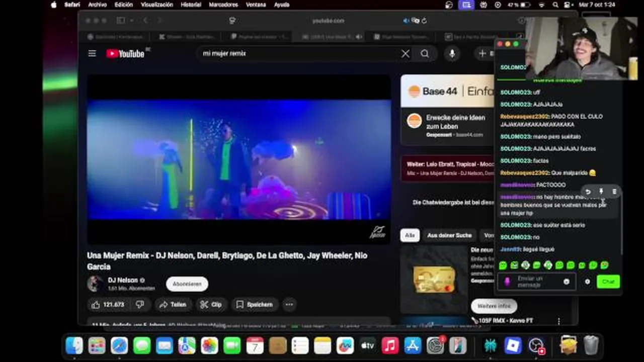This screenshot has width=644, height=362.
Task: Open the Archivo menu
Action: (x=97, y=5)
